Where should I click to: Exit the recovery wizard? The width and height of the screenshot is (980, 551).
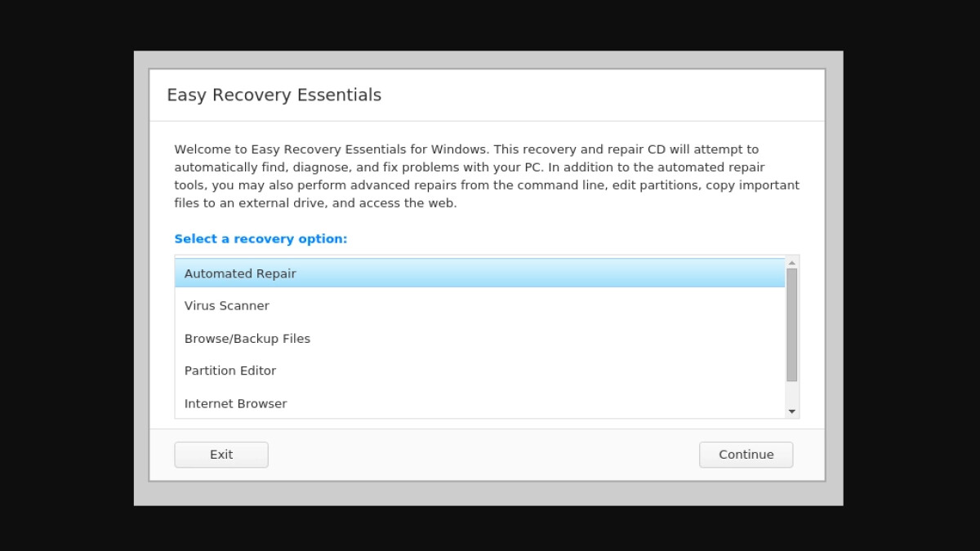[x=220, y=455]
